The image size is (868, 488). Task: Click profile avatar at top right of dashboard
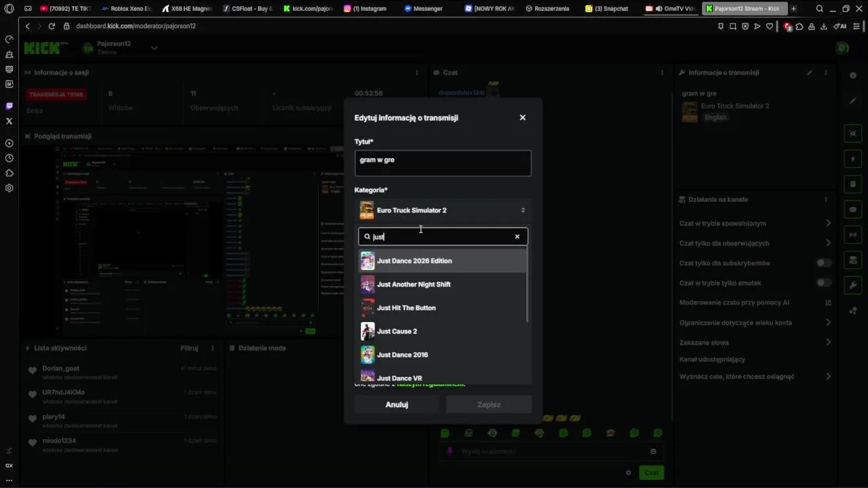coord(842,47)
